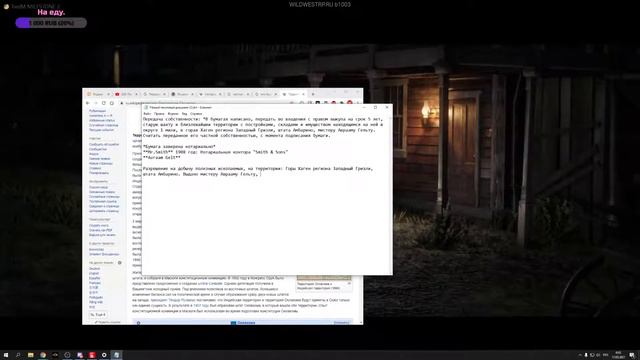The width and height of the screenshot is (640, 360).
Task: Click the Оклахома link in the bottom navbox
Action: [246, 322]
